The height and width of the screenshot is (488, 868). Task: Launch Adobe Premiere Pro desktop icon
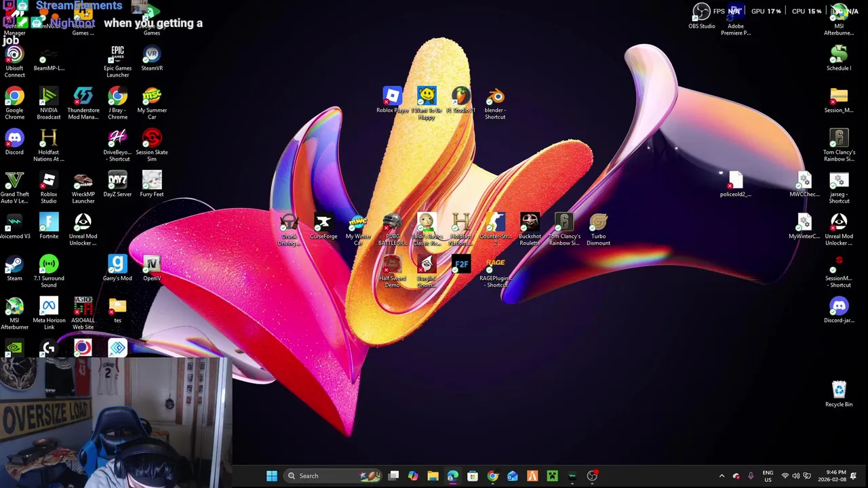[x=736, y=20]
